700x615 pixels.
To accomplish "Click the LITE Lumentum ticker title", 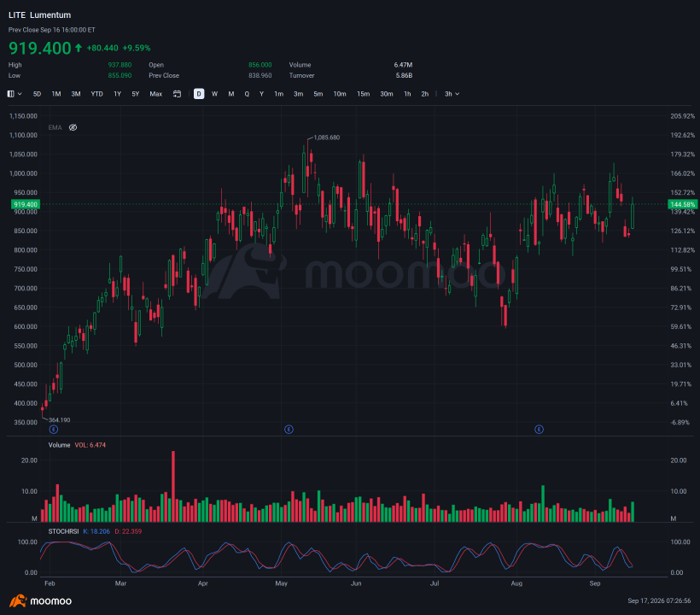I will 40,15.
